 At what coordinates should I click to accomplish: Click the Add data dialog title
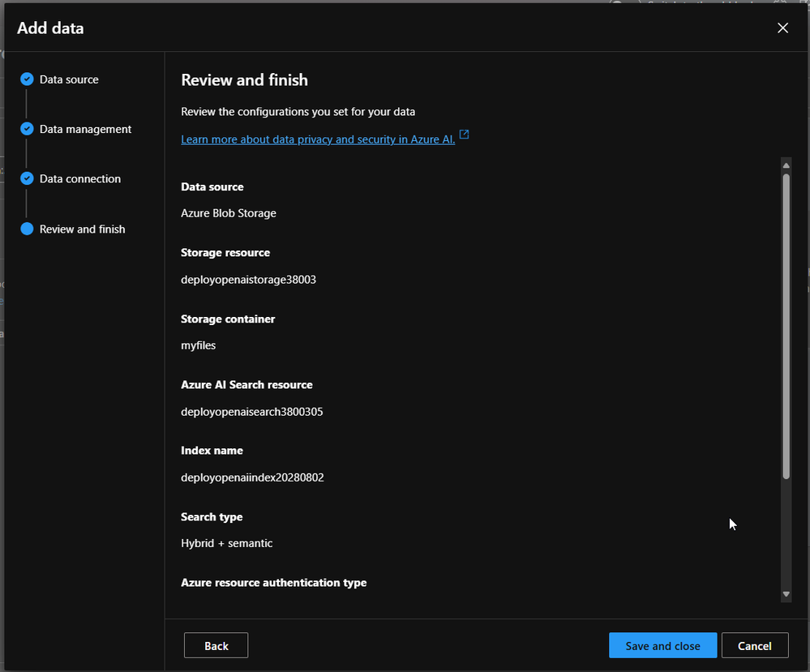50,28
